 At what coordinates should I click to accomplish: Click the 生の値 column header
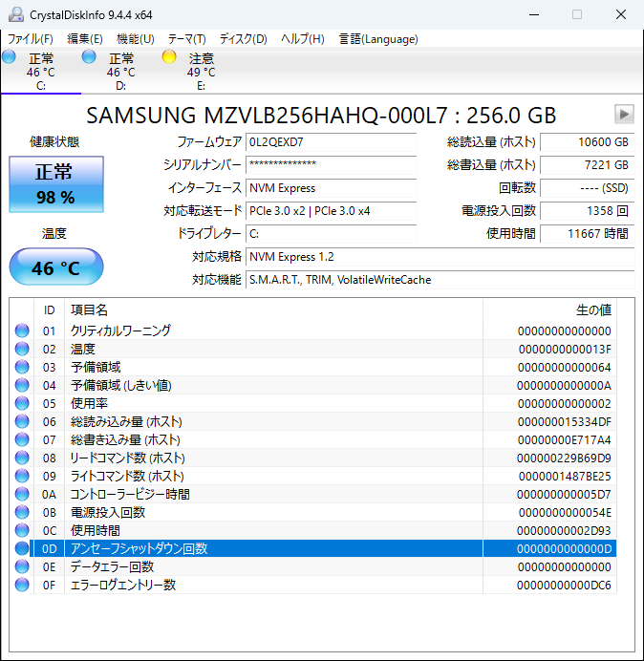click(550, 310)
